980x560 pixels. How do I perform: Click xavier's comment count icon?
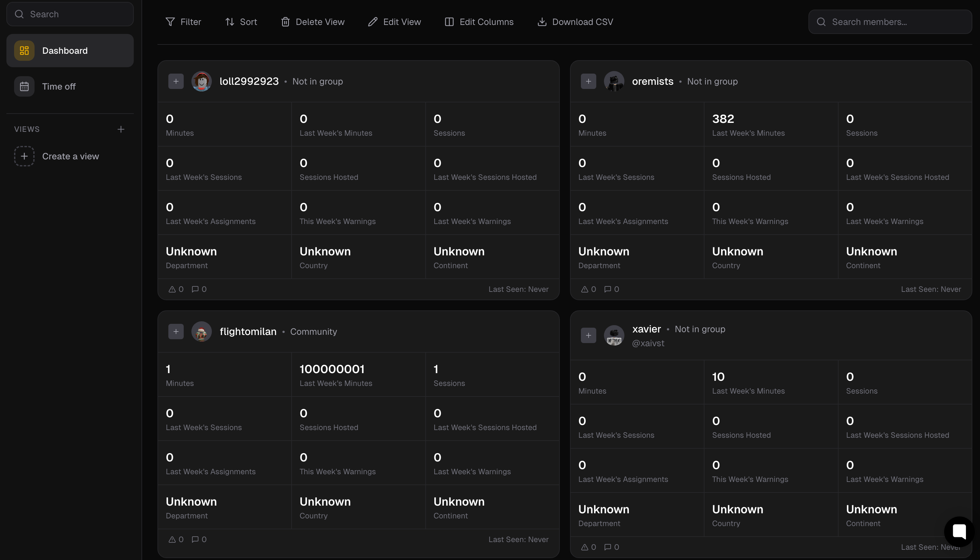pos(608,547)
